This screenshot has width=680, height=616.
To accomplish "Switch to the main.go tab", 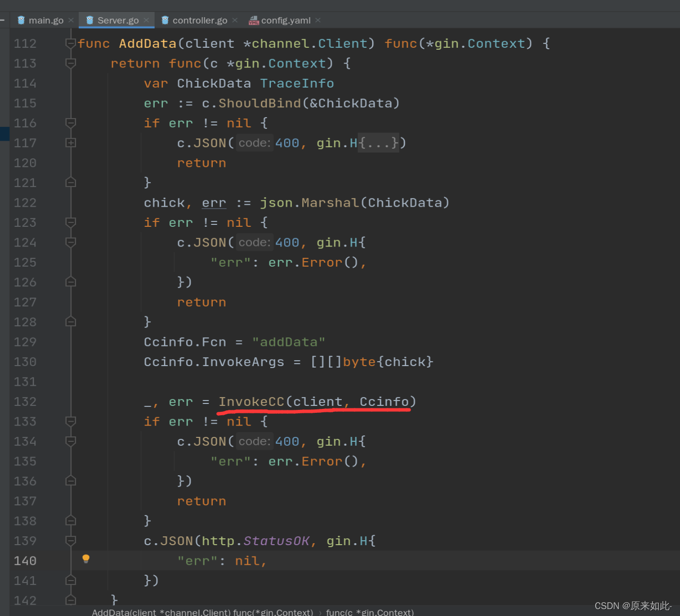I will [40, 20].
